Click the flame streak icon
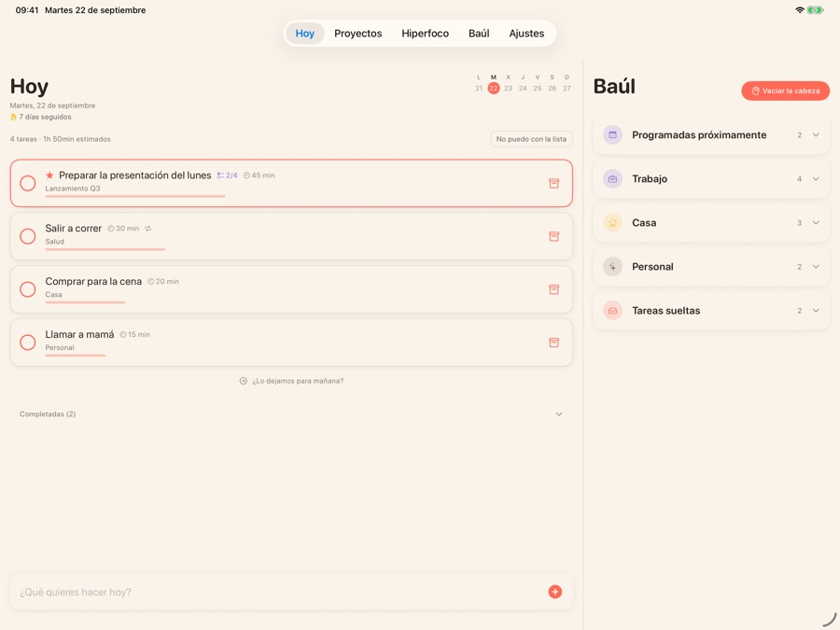The width and height of the screenshot is (840, 630). coord(13,117)
